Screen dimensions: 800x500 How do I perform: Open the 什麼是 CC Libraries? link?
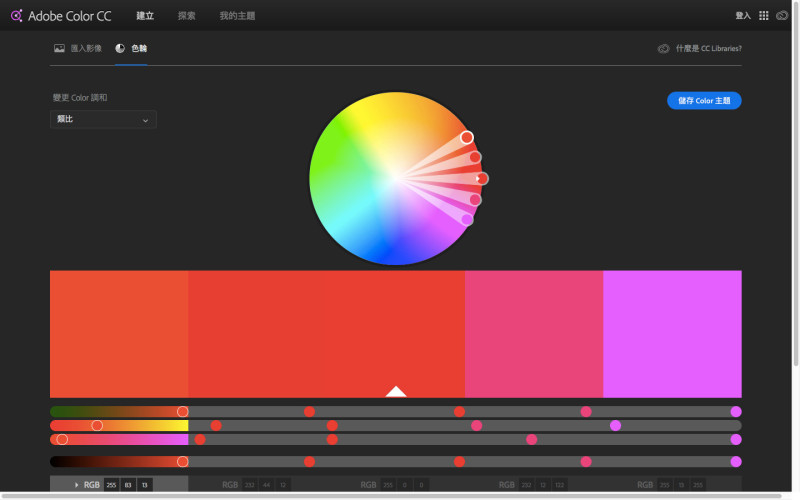tap(708, 48)
